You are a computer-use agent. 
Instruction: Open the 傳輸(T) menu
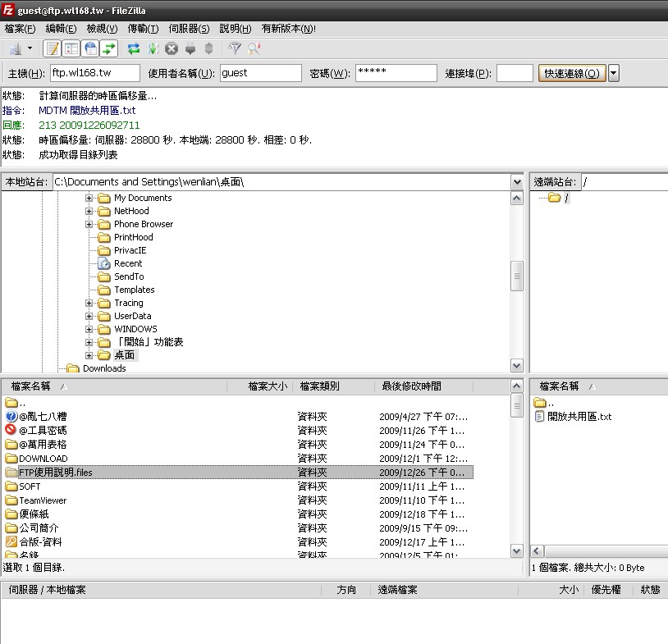(x=143, y=29)
